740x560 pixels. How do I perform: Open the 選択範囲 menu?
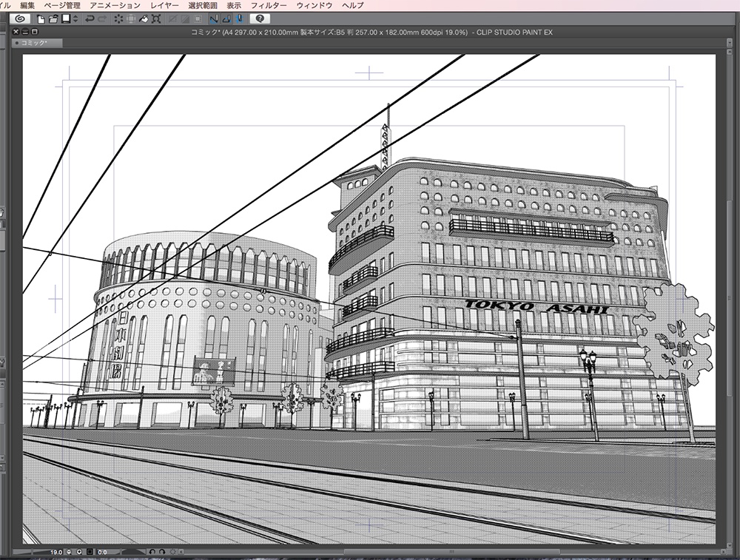pos(203,5)
